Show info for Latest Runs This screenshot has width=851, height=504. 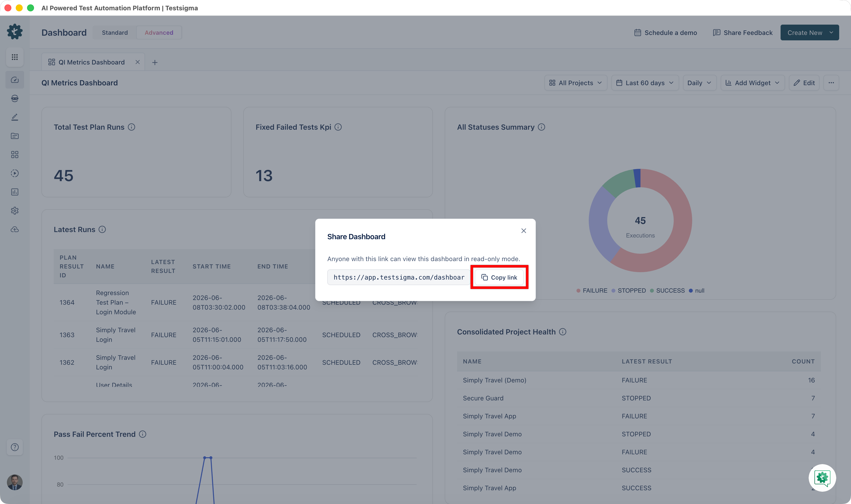point(102,230)
